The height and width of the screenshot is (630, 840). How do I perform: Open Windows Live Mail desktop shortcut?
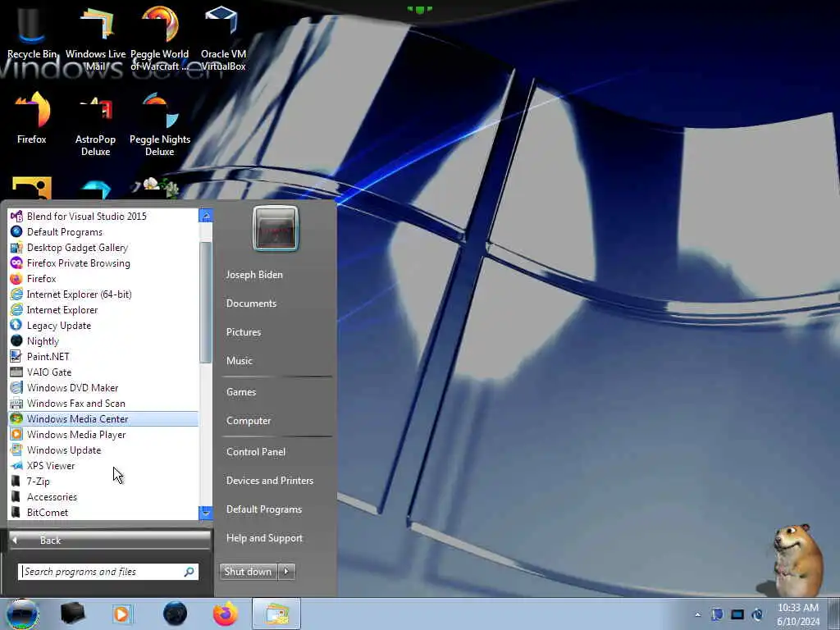95,39
